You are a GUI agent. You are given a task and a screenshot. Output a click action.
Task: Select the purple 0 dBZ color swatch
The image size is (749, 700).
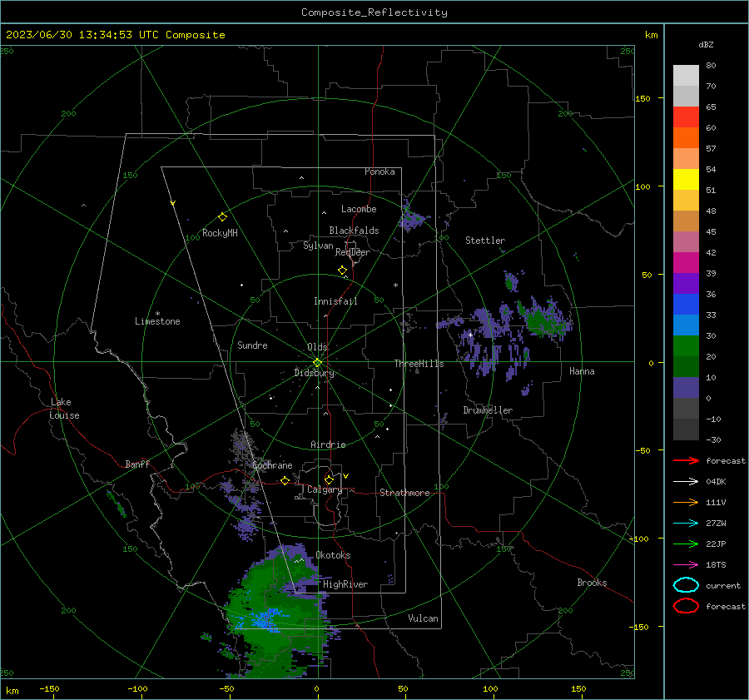point(686,387)
